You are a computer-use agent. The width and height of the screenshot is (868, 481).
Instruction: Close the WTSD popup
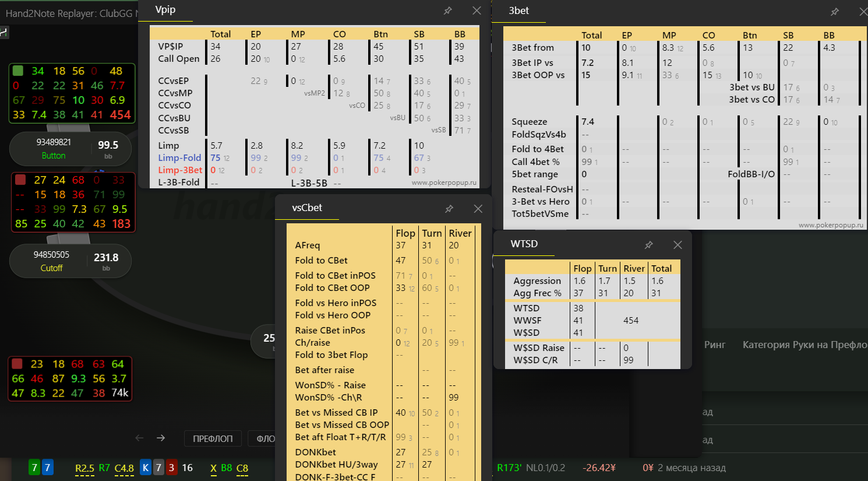[678, 245]
